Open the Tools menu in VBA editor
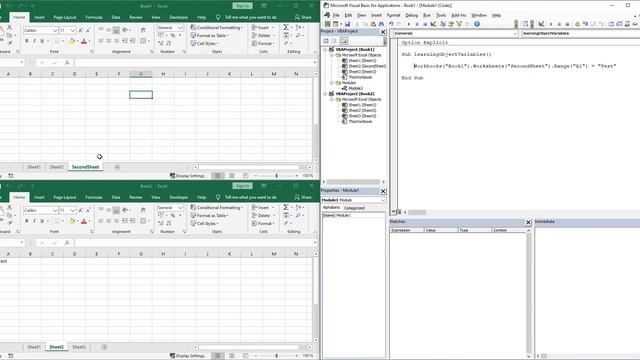This screenshot has height=360, width=640. (441, 15)
